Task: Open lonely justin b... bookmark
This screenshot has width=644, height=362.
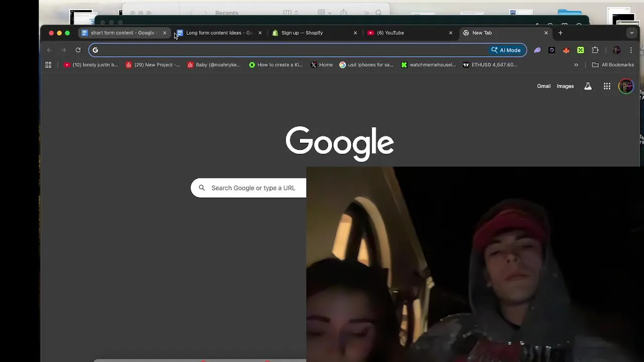Action: [91, 64]
